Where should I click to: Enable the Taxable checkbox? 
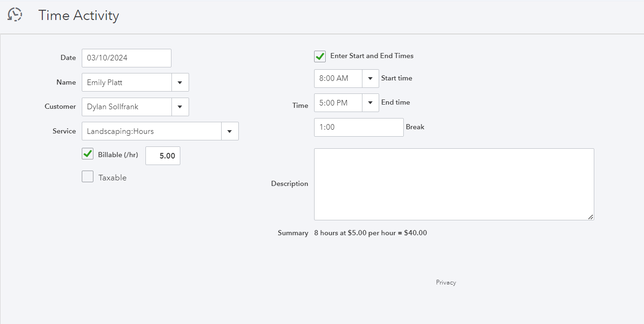(x=87, y=177)
